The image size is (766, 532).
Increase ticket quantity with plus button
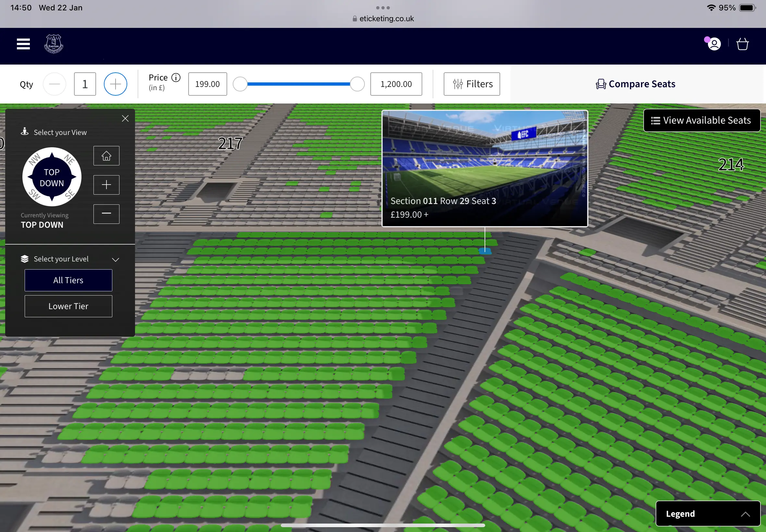point(115,84)
